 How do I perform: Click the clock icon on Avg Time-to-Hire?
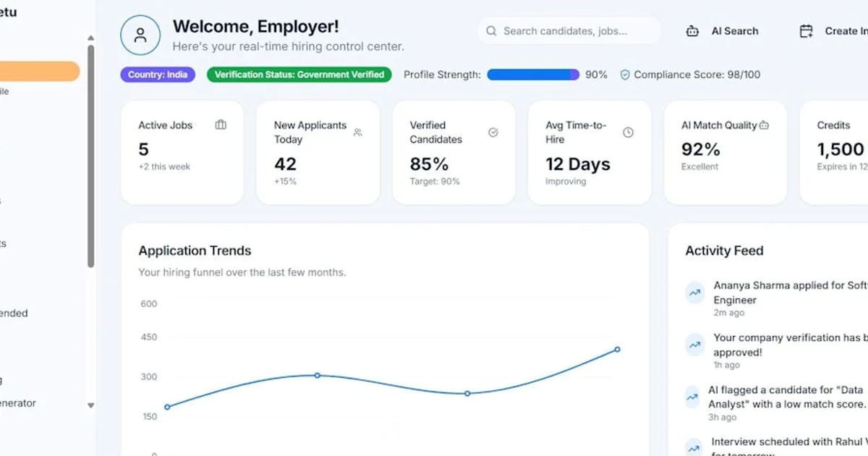628,132
